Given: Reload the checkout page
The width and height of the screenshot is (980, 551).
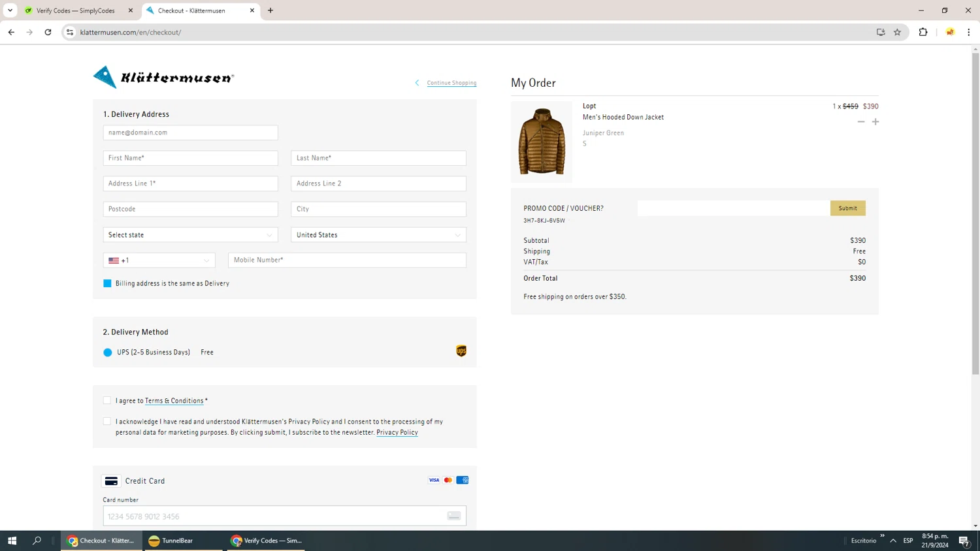Looking at the screenshot, I should pos(48,32).
